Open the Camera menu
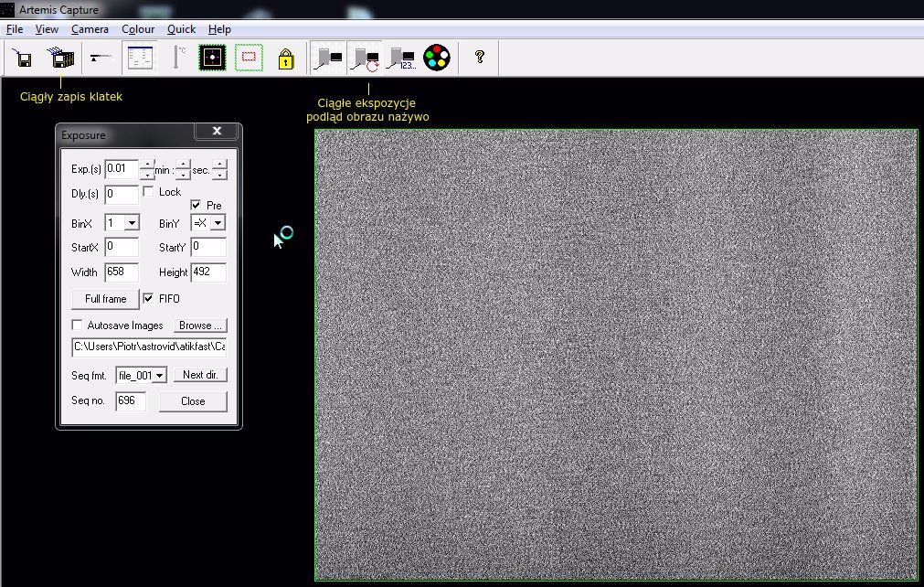924x587 pixels. click(90, 29)
